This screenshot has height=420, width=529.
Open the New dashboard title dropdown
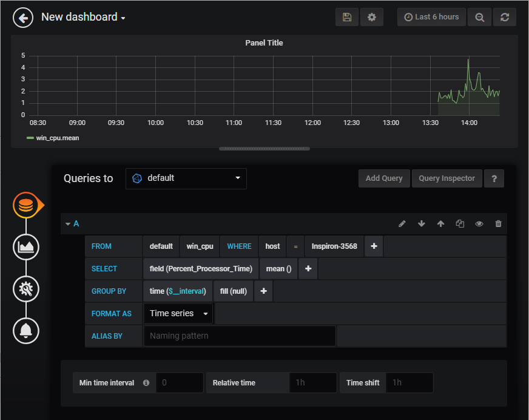[83, 17]
